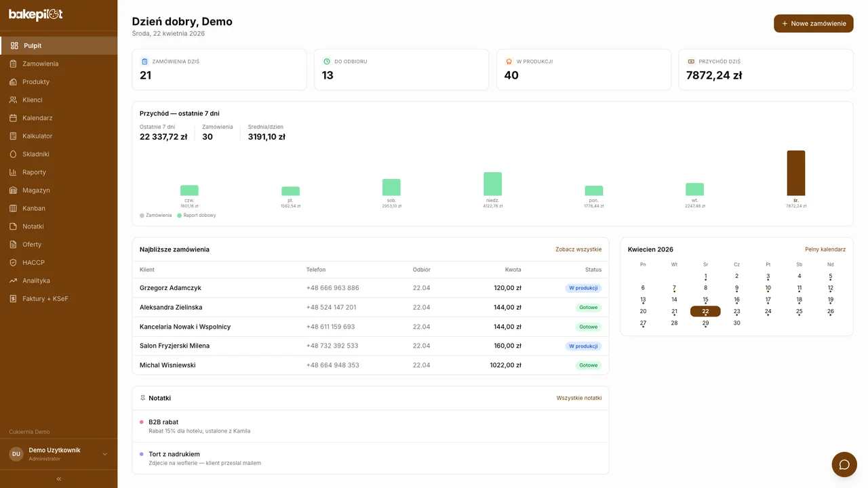Viewport: 868px width, 488px height.
Task: Follow the Zobacz wszystkie link
Action: coord(578,249)
